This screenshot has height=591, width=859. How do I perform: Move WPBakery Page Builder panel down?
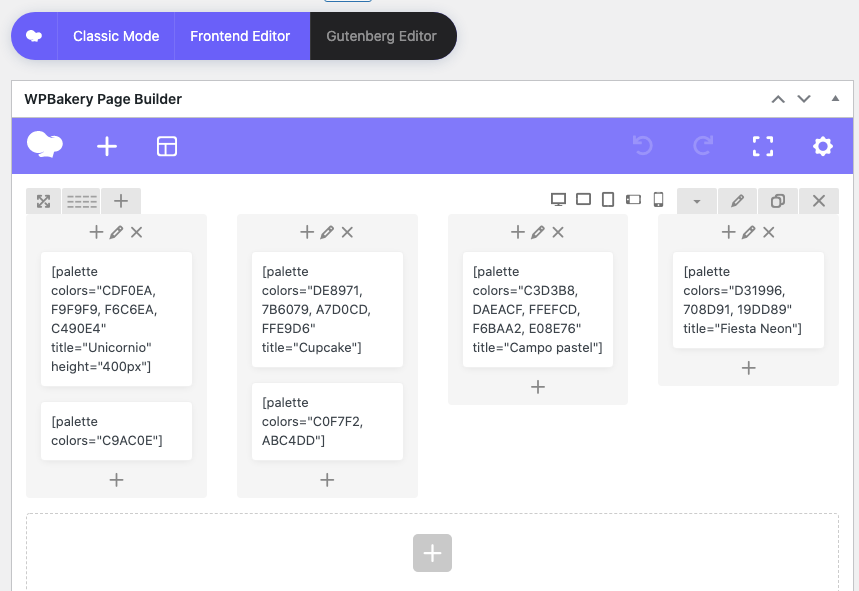(x=804, y=99)
